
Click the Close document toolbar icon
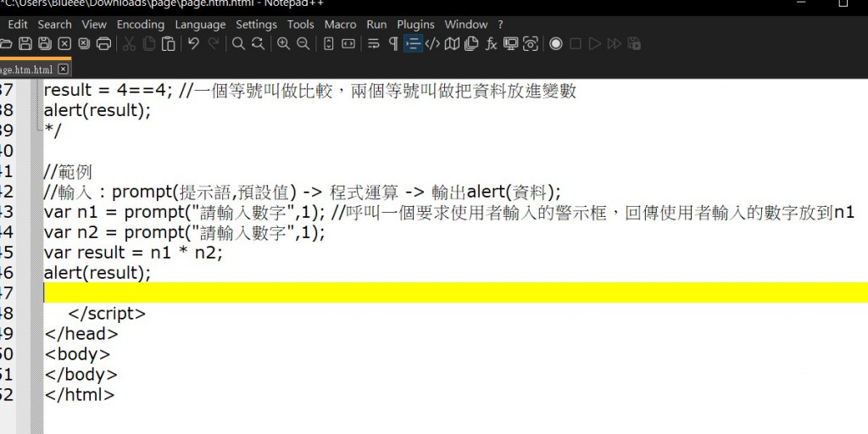pyautogui.click(x=64, y=44)
